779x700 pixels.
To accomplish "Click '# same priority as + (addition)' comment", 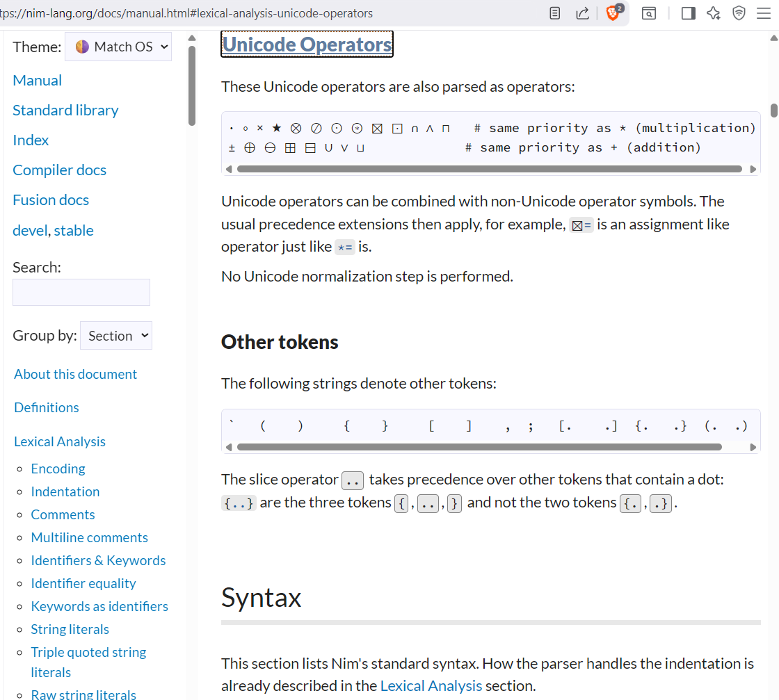I will pyautogui.click(x=583, y=147).
